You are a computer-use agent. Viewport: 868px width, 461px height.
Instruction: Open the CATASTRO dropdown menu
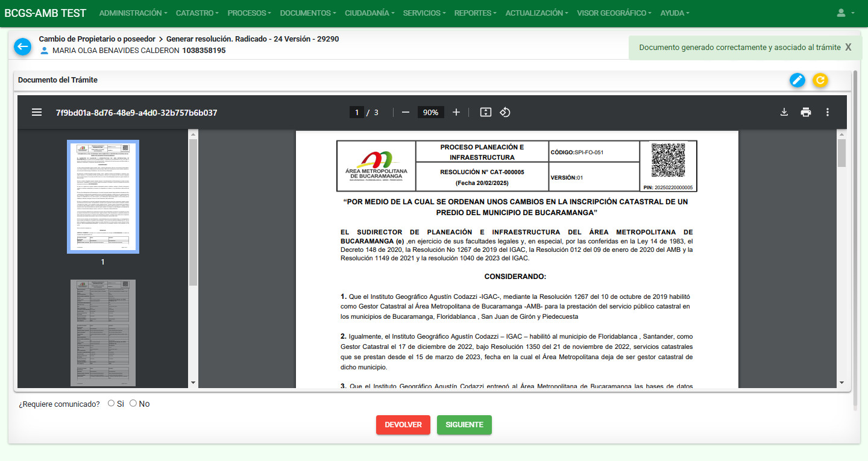tap(197, 13)
